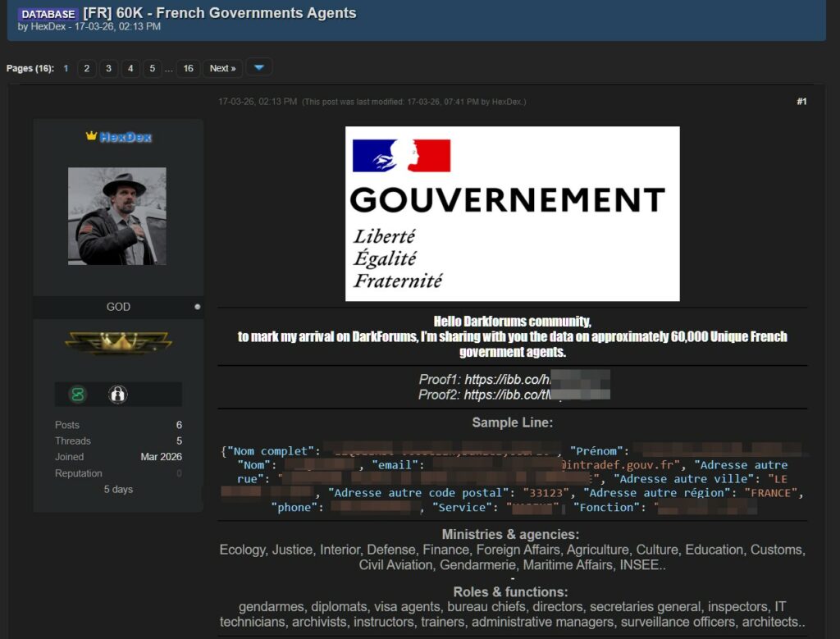
Task: Click the HexDex author link under title
Action: coord(47,27)
